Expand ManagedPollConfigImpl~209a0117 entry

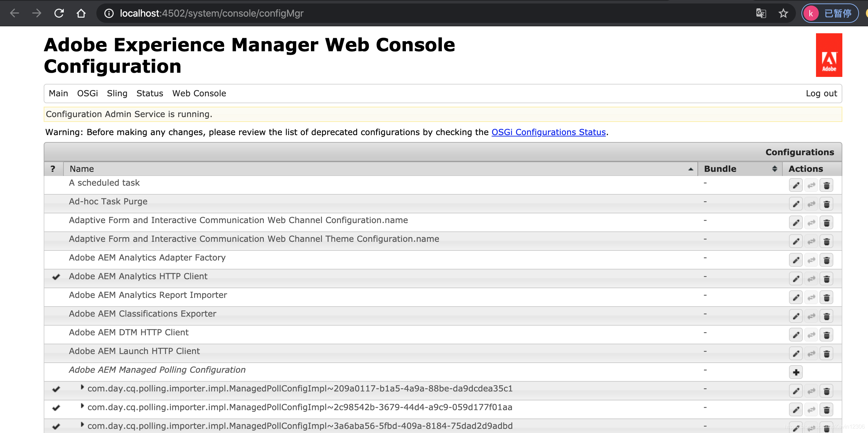(x=82, y=387)
